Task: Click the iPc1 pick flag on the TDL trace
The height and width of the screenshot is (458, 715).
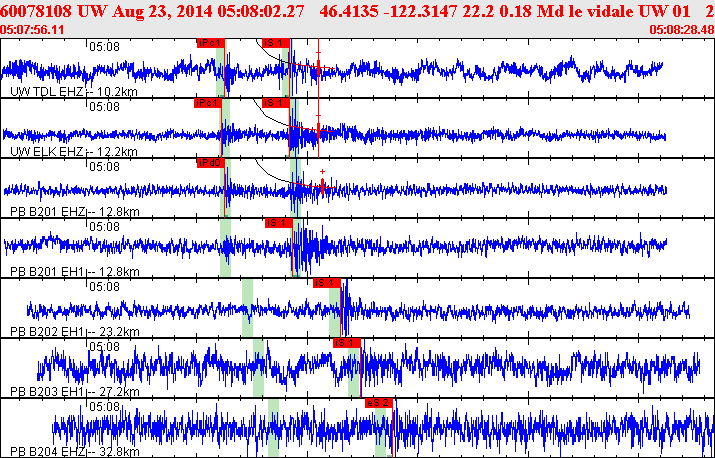Action: [211, 43]
